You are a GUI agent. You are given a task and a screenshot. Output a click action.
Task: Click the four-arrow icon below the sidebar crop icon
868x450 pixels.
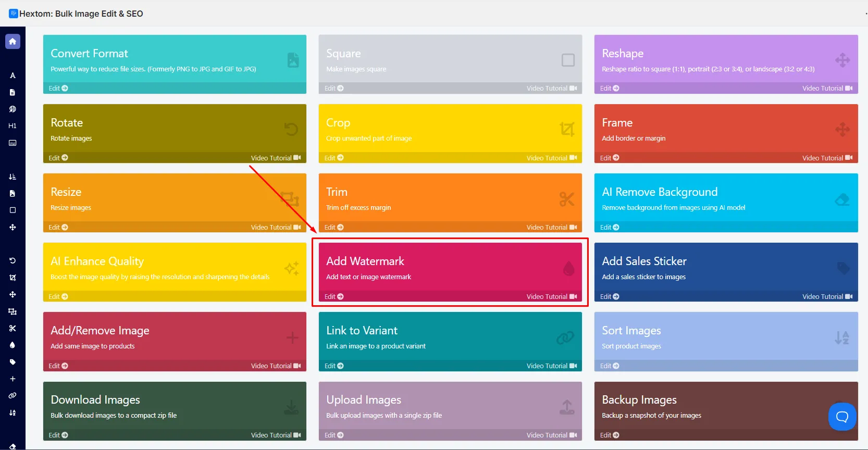tap(13, 294)
